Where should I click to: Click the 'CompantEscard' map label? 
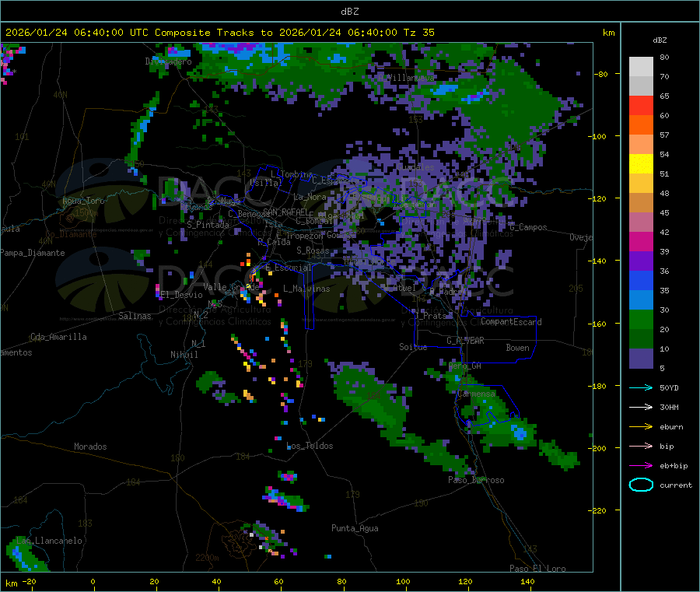coord(511,321)
